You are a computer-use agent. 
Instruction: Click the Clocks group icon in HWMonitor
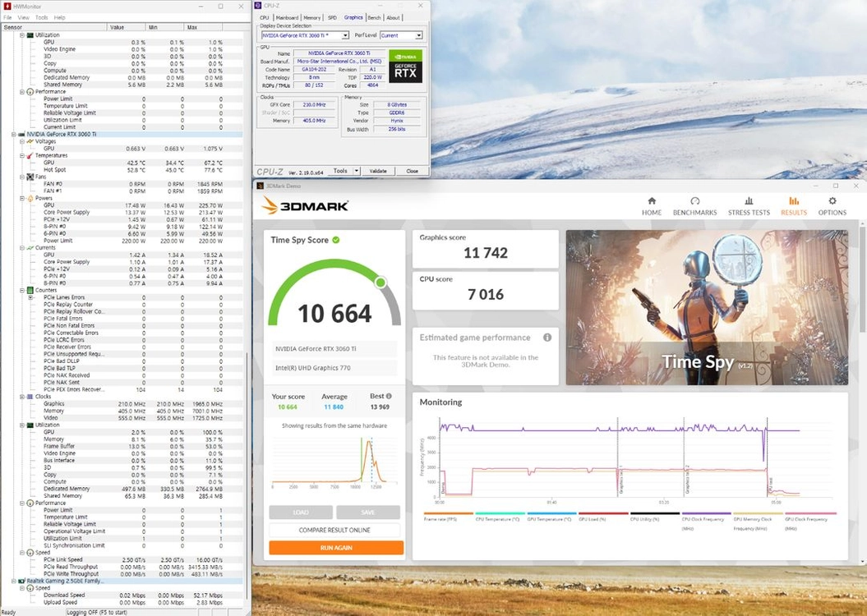30,397
